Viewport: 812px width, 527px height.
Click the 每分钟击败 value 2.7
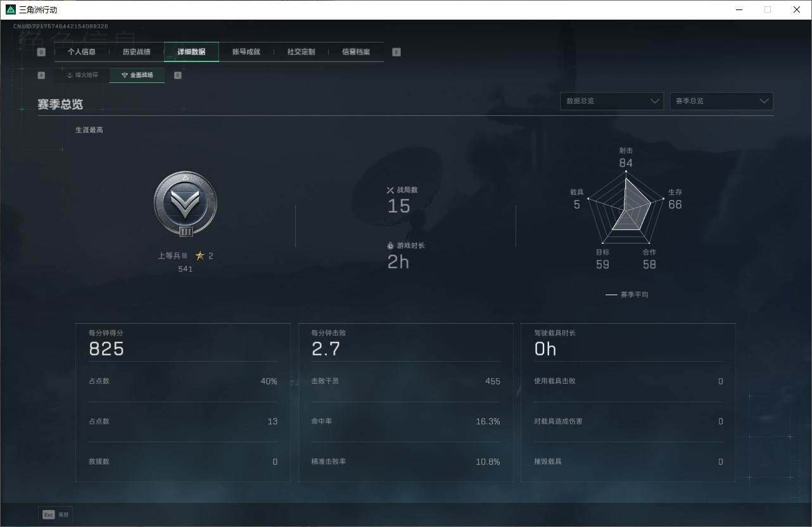(326, 349)
